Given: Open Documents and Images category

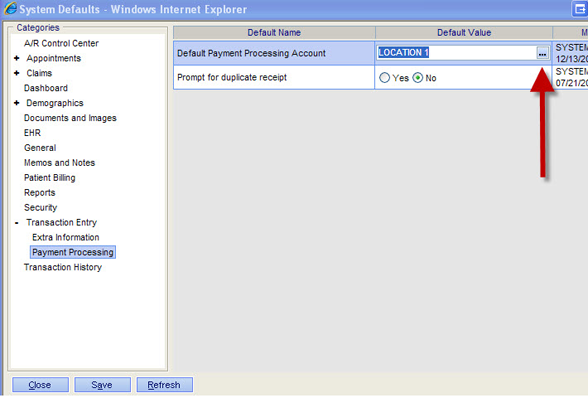Looking at the screenshot, I should (70, 118).
